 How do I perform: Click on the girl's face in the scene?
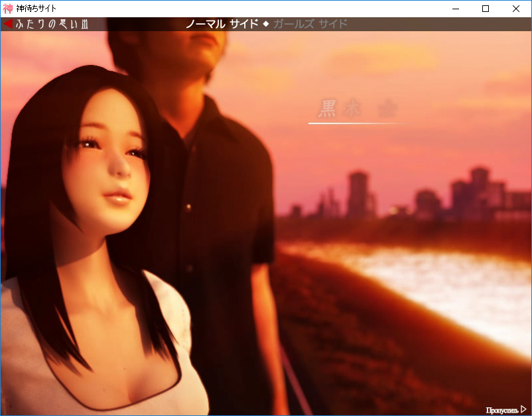click(113, 159)
